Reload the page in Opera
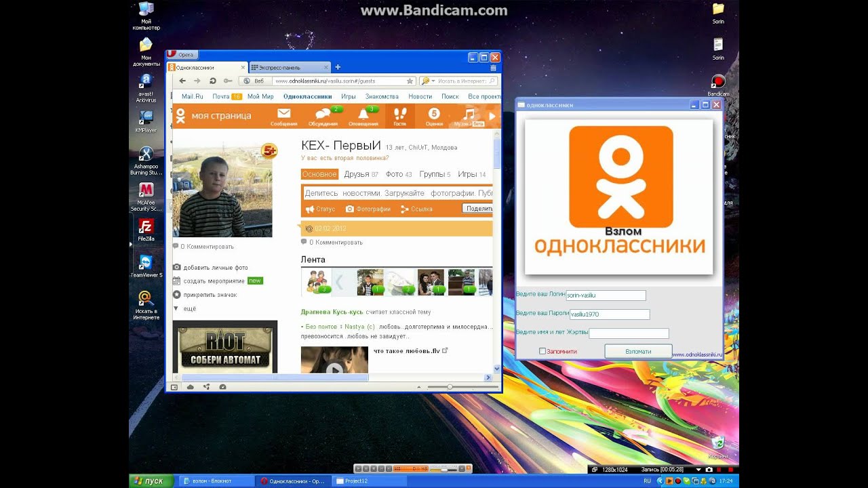This screenshot has height=488, width=868. pyautogui.click(x=212, y=81)
